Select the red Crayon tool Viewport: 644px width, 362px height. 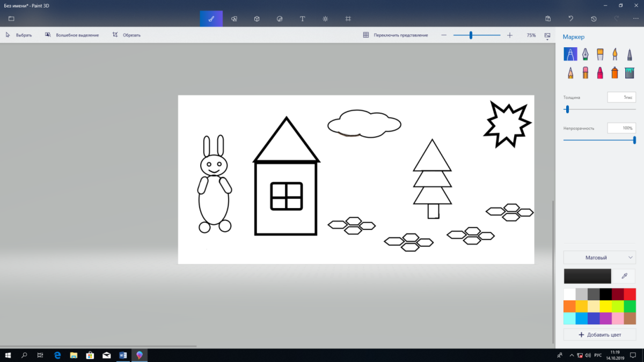(600, 72)
